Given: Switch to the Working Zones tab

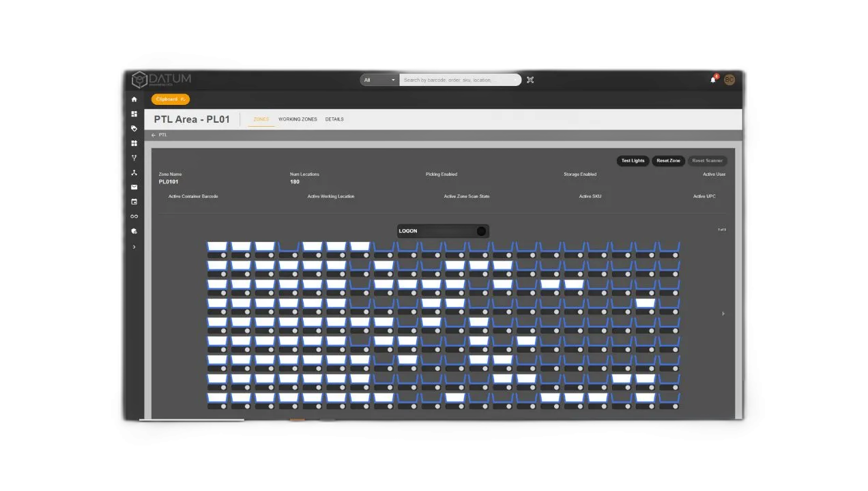Looking at the screenshot, I should (298, 119).
